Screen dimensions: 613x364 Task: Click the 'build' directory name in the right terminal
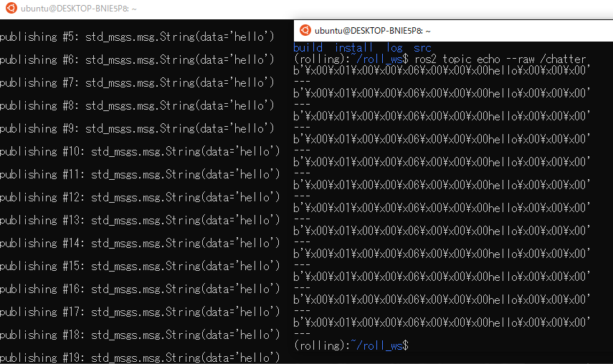(x=308, y=47)
